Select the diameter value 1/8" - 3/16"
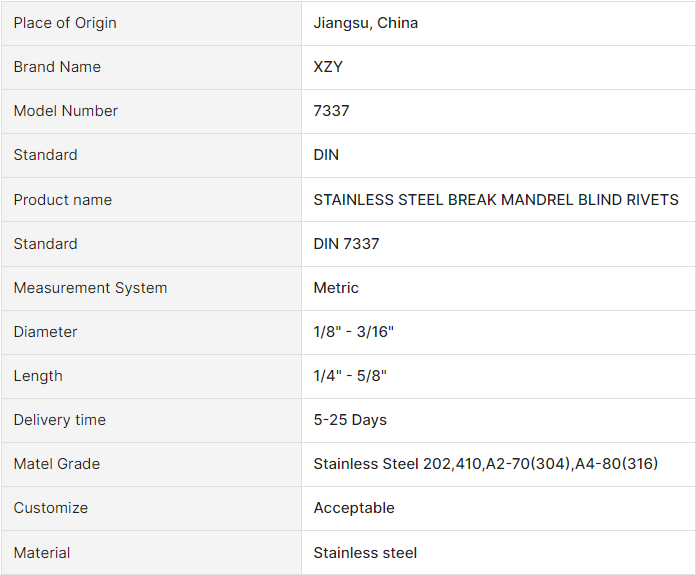696x575 pixels. coord(354,332)
